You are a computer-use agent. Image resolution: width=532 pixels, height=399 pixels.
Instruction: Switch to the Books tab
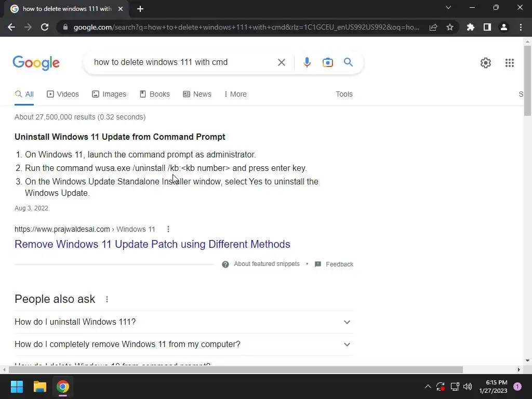pos(155,94)
